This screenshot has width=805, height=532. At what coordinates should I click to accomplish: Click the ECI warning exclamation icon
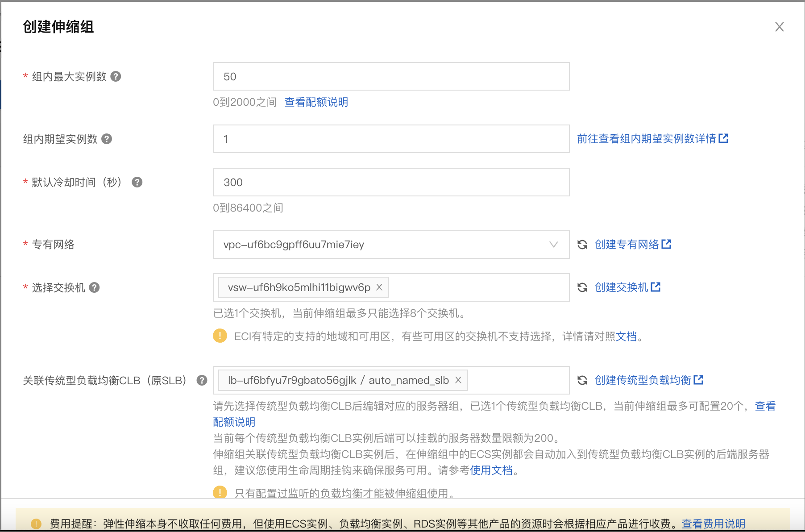click(220, 336)
